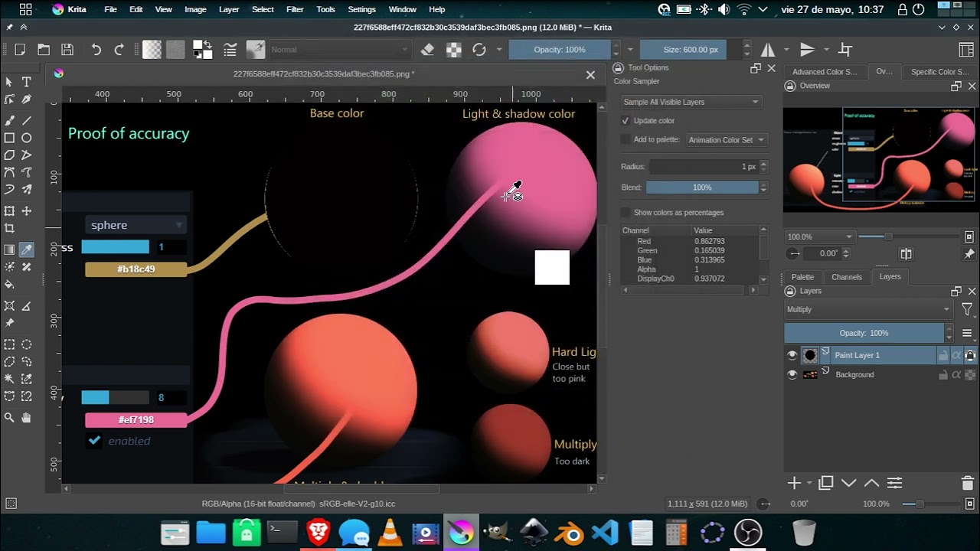Open the Filter menu

click(295, 9)
